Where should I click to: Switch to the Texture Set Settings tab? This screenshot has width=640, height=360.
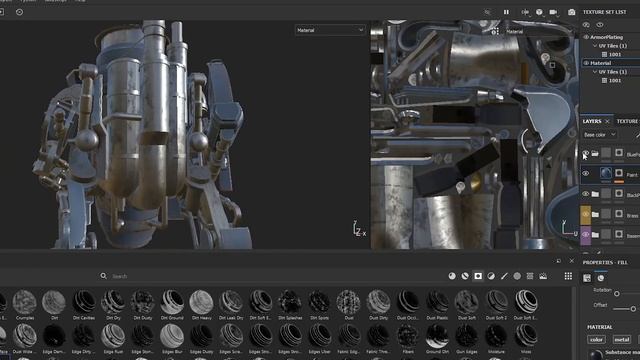627,121
